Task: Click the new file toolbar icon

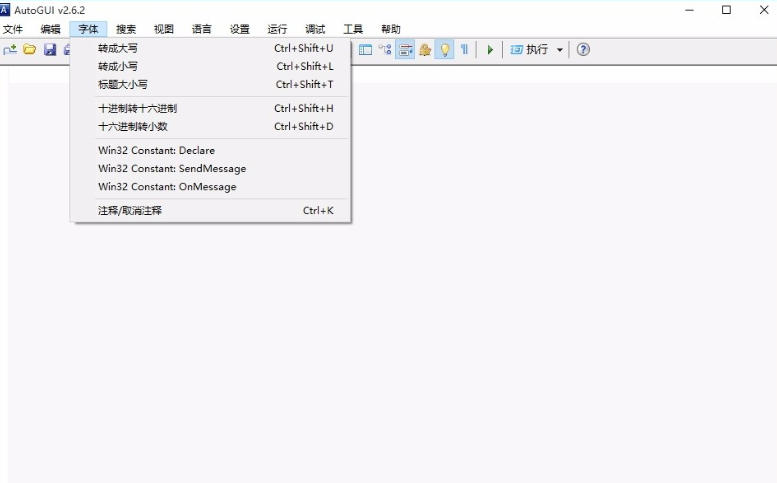Action: pos(10,50)
